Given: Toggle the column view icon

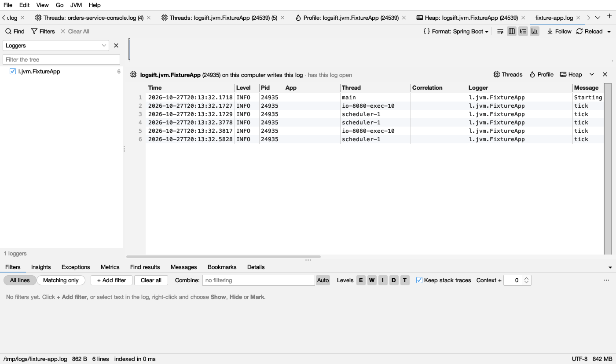Looking at the screenshot, I should (x=511, y=32).
